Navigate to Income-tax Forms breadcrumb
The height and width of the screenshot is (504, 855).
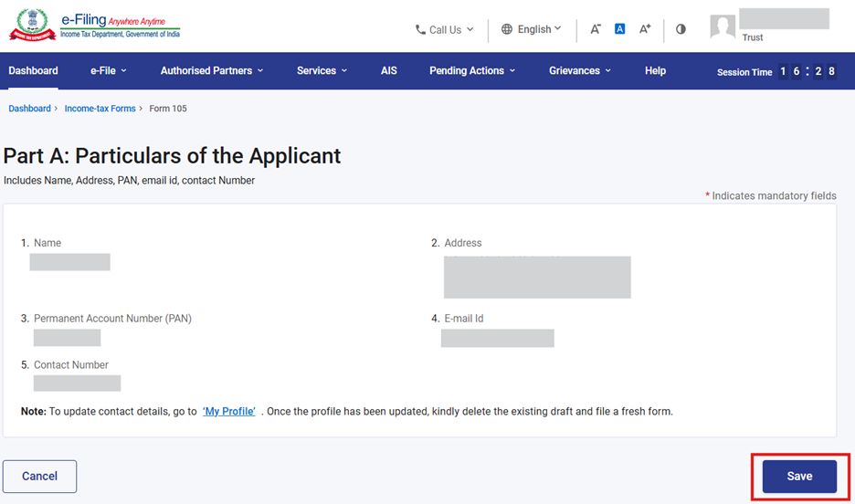(x=100, y=109)
